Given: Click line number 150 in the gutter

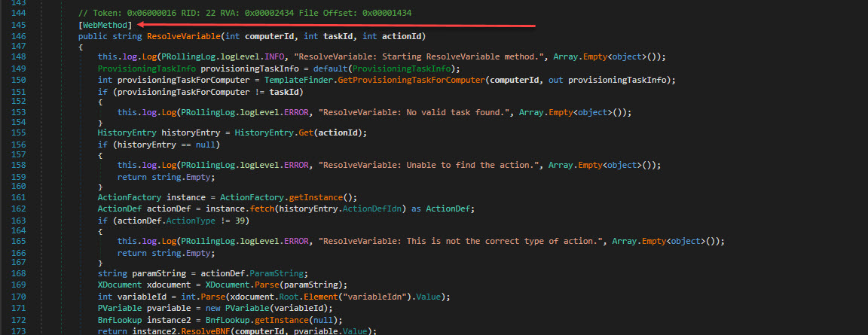Looking at the screenshot, I should [x=18, y=80].
